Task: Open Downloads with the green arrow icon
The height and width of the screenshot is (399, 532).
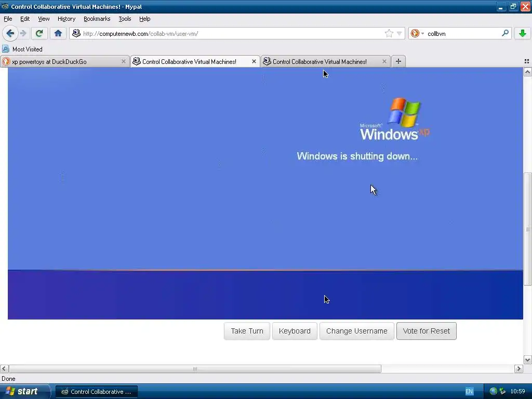Action: 522,33
